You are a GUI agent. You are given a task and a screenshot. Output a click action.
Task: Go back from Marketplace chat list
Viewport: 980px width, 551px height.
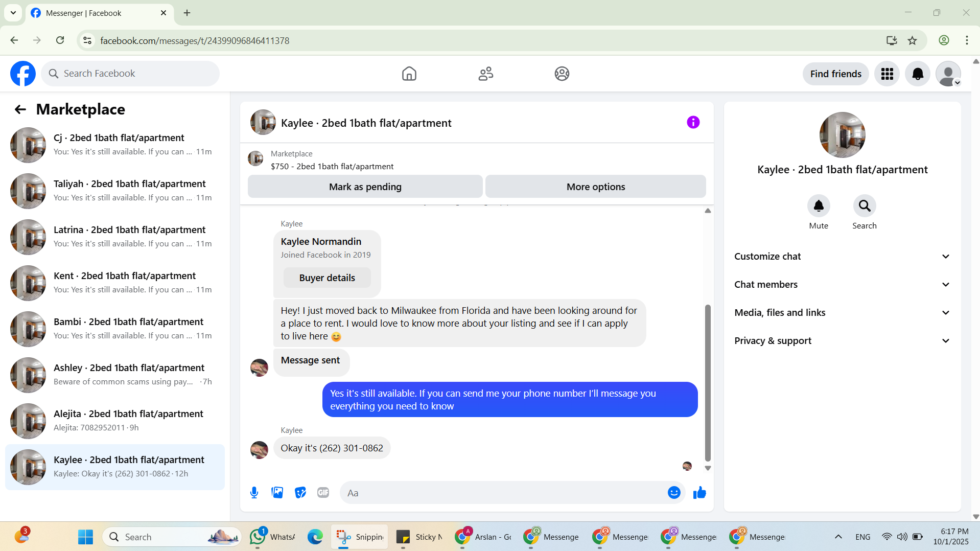click(x=20, y=109)
